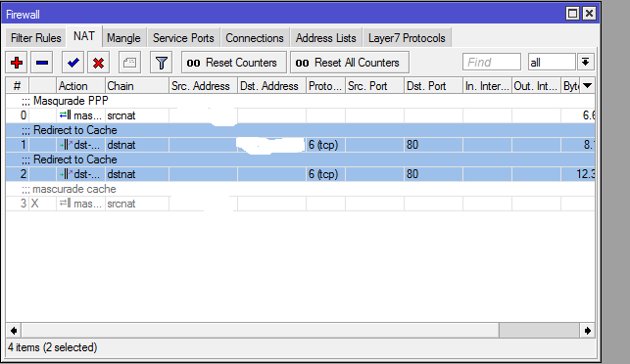The height and width of the screenshot is (364, 630).
Task: Select rule 1 by its row number
Action: [23, 145]
